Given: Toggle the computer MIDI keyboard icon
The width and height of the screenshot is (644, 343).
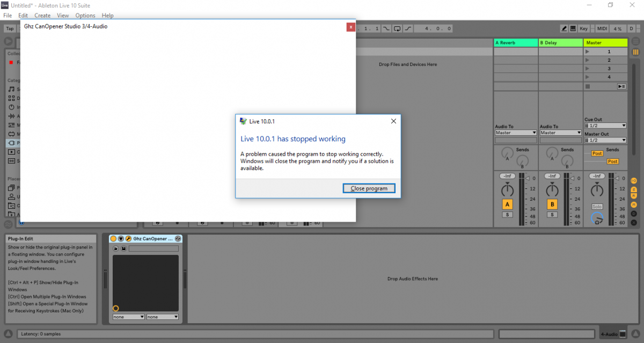Looking at the screenshot, I should 573,28.
